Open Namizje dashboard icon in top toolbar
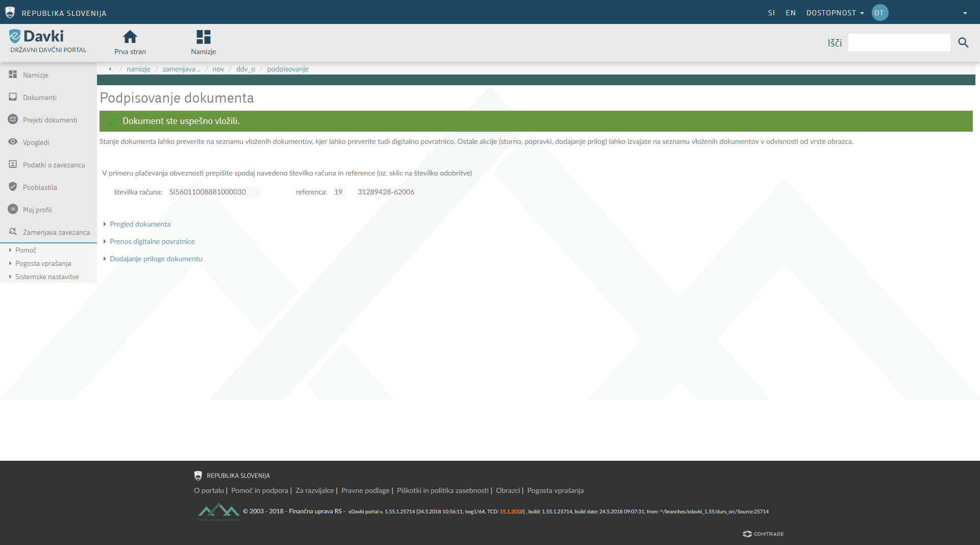Viewport: 980px width, 545px height. [x=203, y=37]
